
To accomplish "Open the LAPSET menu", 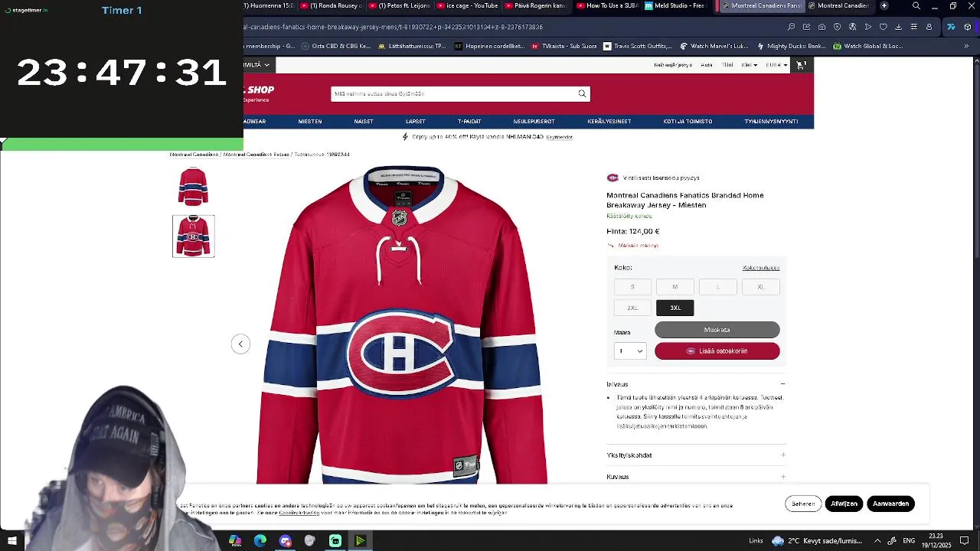I will [x=416, y=122].
